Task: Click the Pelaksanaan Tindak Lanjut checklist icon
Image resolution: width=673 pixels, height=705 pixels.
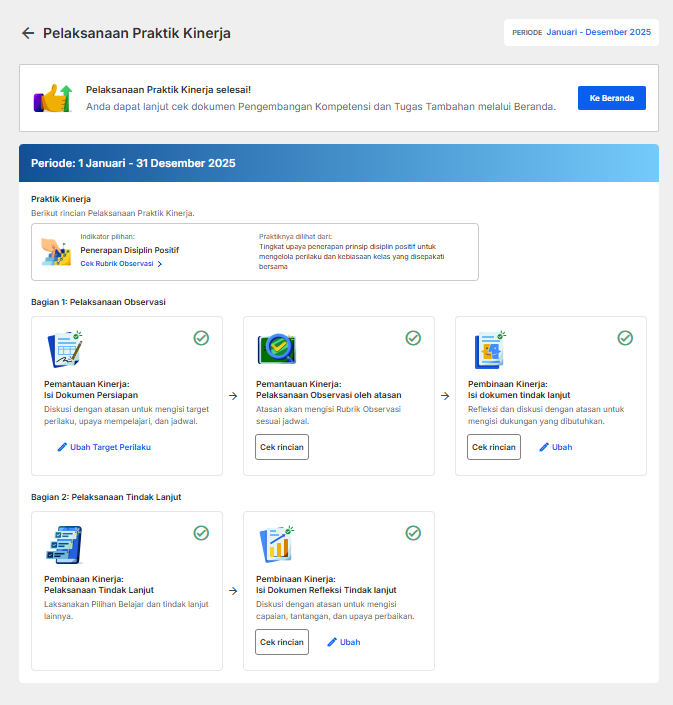Action: pos(64,545)
